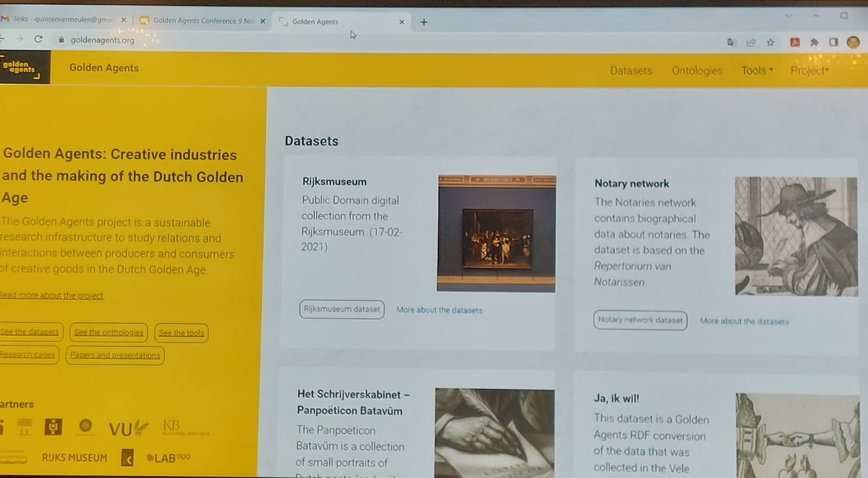
Task: Click the Datasets section heading
Action: click(311, 141)
